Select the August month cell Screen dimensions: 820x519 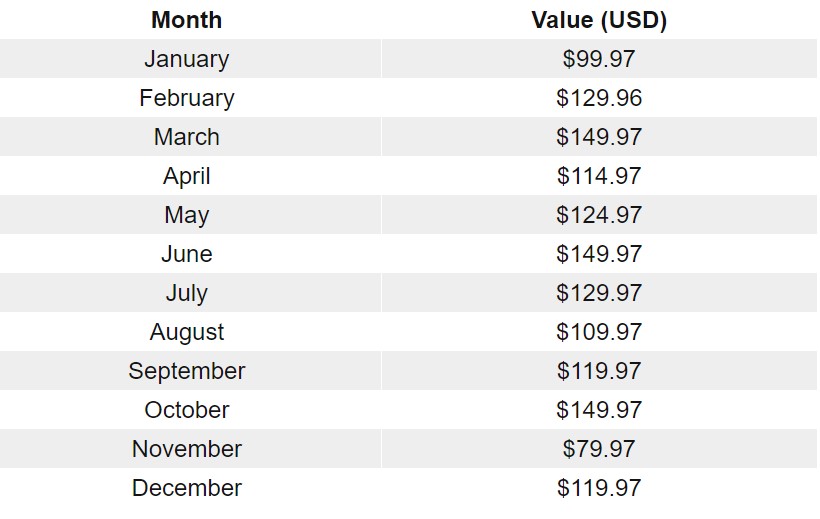click(x=187, y=332)
